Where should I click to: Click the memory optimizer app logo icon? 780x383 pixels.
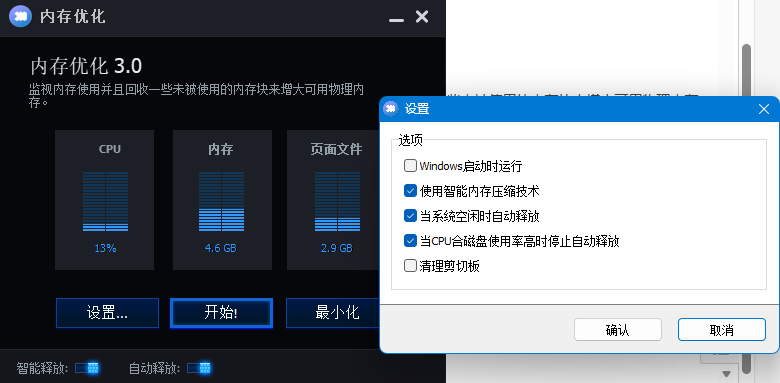(x=20, y=16)
